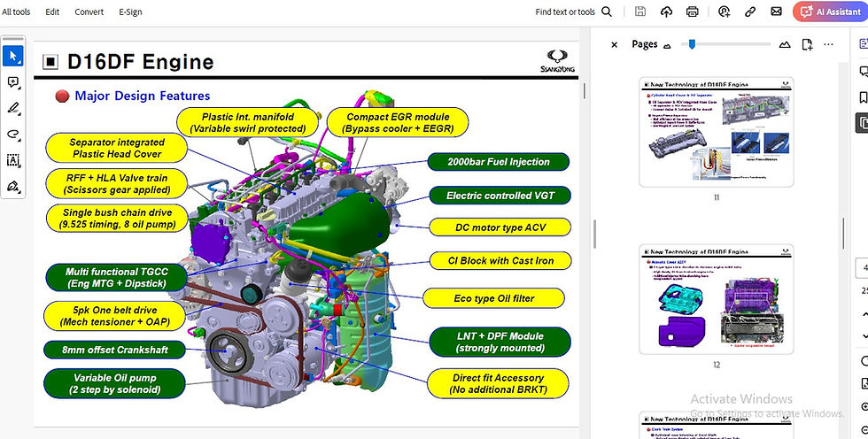Click the '5pk One belt drive' label

pos(114,316)
